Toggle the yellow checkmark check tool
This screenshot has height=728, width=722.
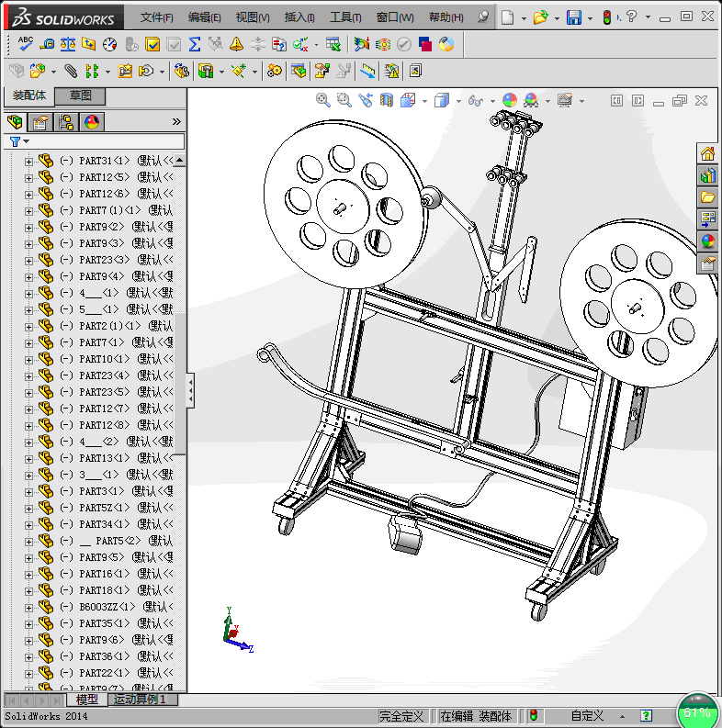tap(152, 44)
